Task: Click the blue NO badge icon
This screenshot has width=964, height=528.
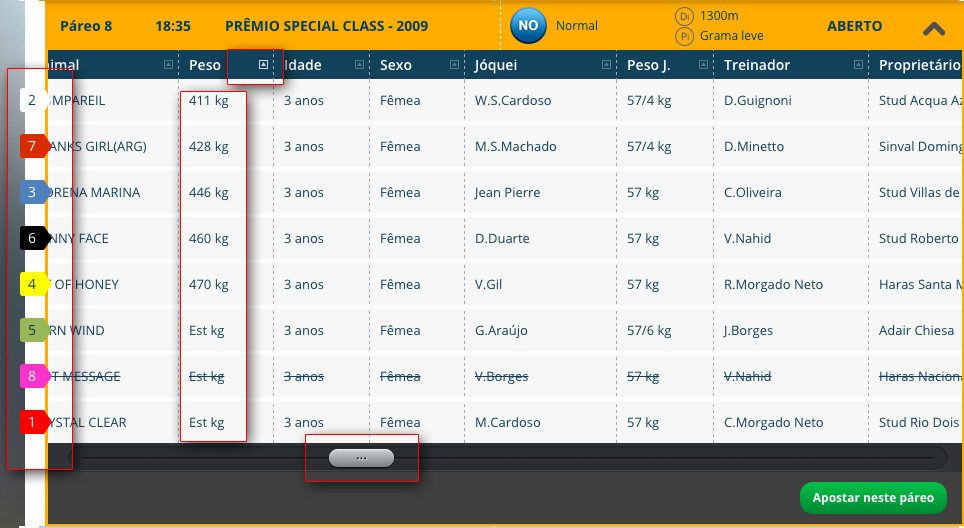Action: point(528,26)
